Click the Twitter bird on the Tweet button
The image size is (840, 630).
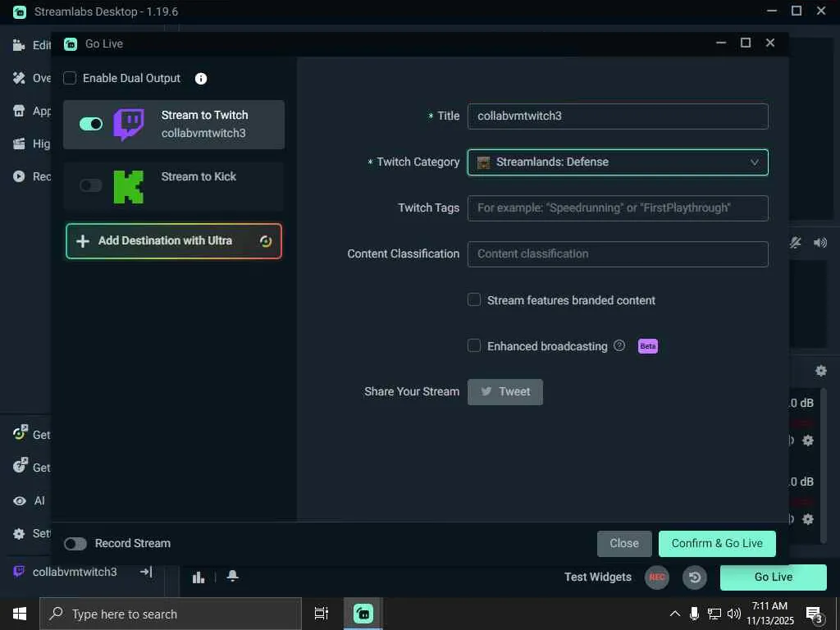point(486,391)
